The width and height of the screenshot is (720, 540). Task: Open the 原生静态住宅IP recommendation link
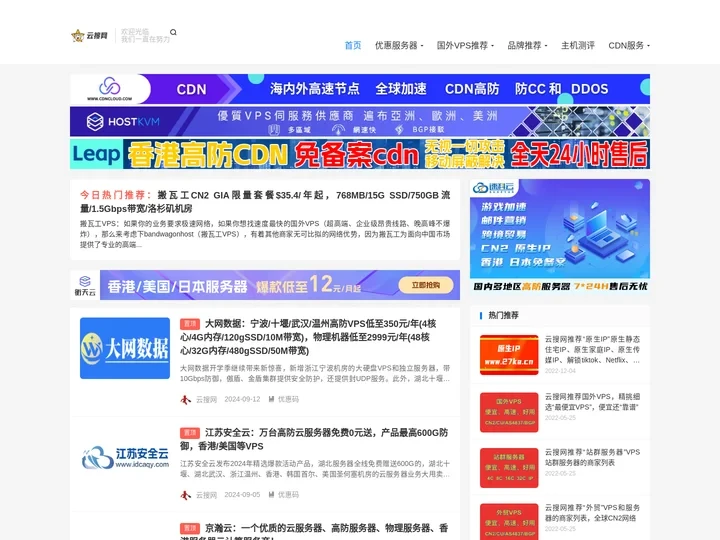tap(592, 349)
